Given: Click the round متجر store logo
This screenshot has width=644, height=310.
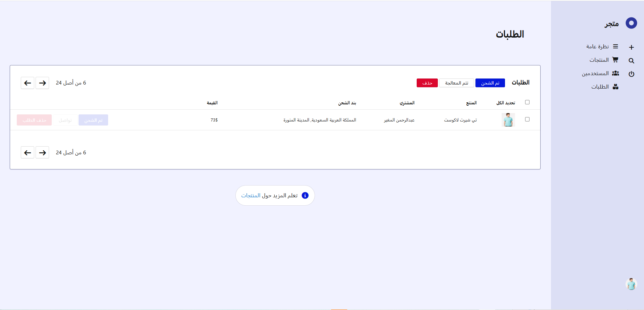Looking at the screenshot, I should tap(631, 23).
